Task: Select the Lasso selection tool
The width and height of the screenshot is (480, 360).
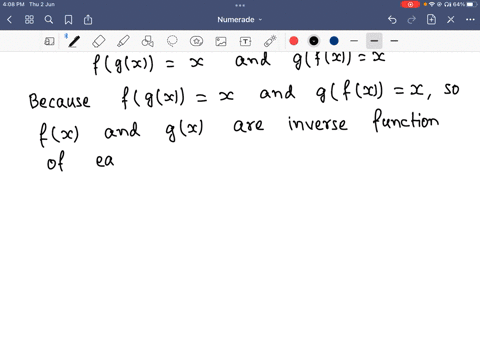Action: [172, 41]
